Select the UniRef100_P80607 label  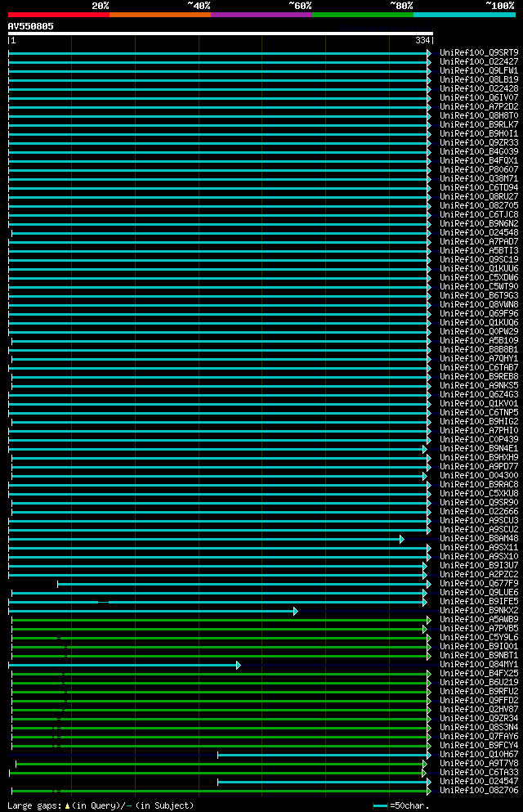(479, 170)
